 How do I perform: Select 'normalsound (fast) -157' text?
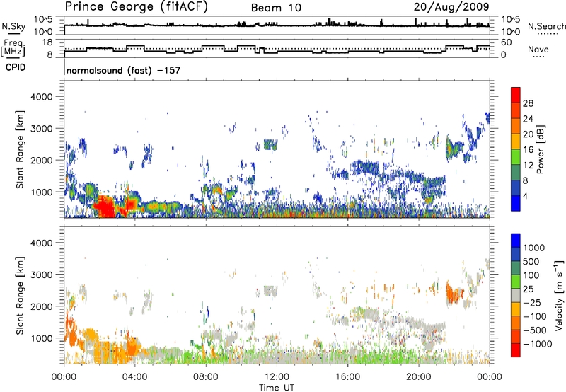coord(123,70)
